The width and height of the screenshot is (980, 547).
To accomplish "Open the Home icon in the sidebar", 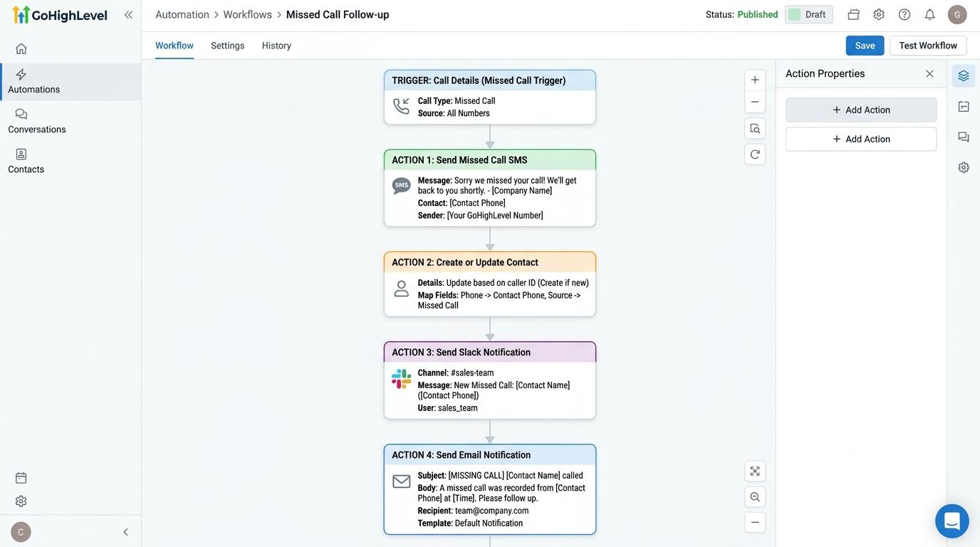I will (x=21, y=48).
